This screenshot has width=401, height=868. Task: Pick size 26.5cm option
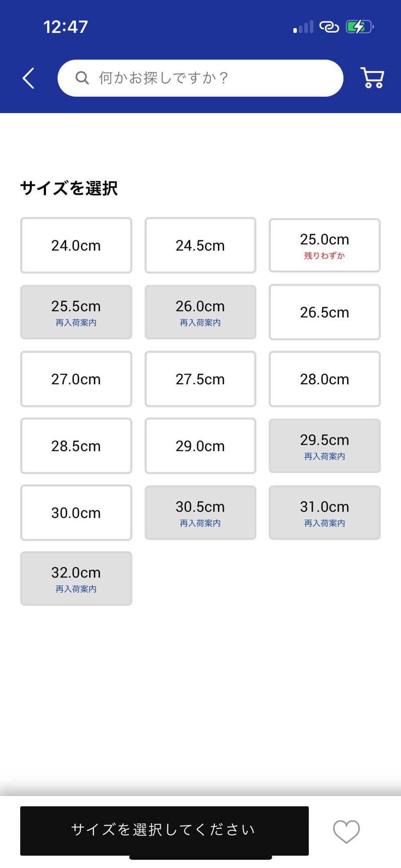click(325, 312)
